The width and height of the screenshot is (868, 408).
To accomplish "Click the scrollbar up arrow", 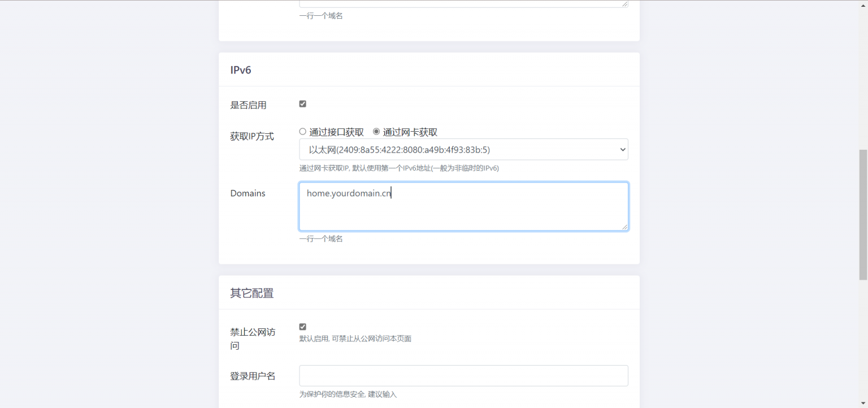I will [863, 5].
